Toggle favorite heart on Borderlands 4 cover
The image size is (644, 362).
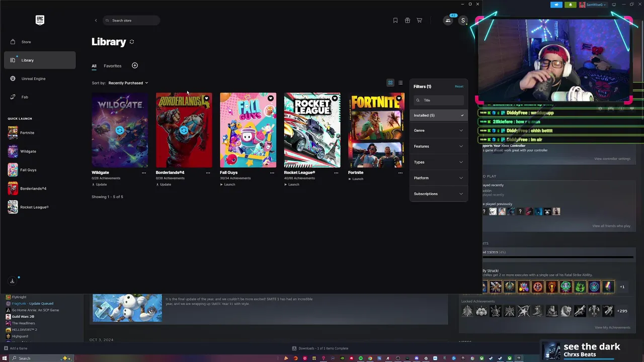pyautogui.click(x=207, y=99)
